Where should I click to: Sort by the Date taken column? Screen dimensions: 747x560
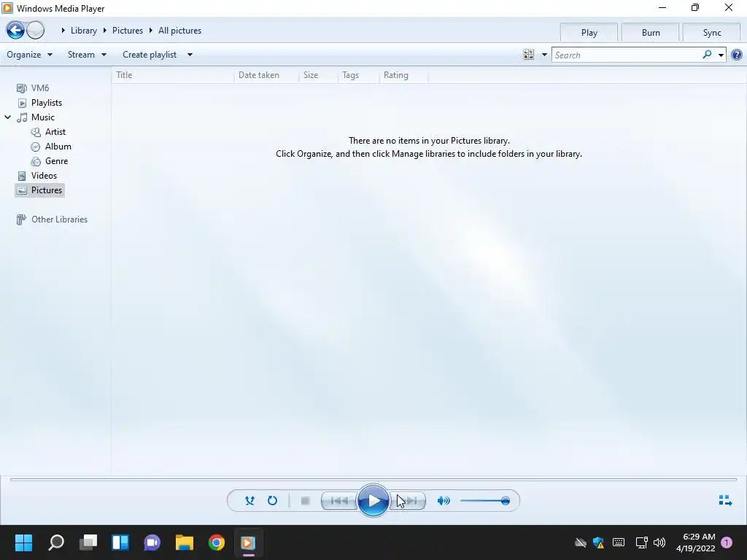tap(266, 75)
